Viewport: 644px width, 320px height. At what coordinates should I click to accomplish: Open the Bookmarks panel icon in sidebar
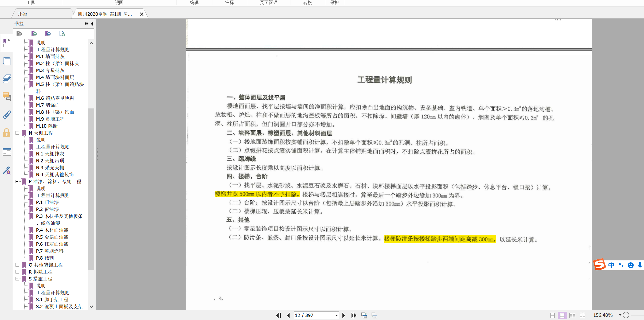7,43
